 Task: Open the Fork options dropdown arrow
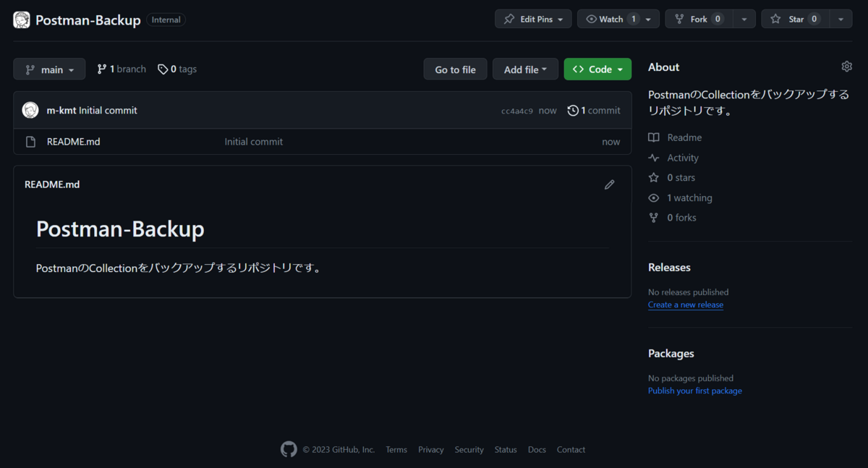coord(744,20)
